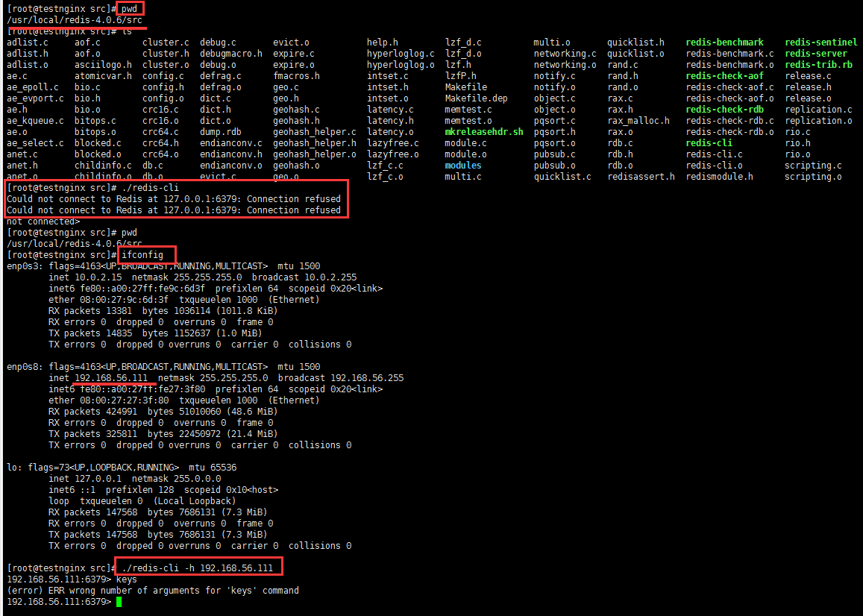Select ae_epoll.c in the listing
The image size is (863, 616).
pyautogui.click(x=33, y=87)
